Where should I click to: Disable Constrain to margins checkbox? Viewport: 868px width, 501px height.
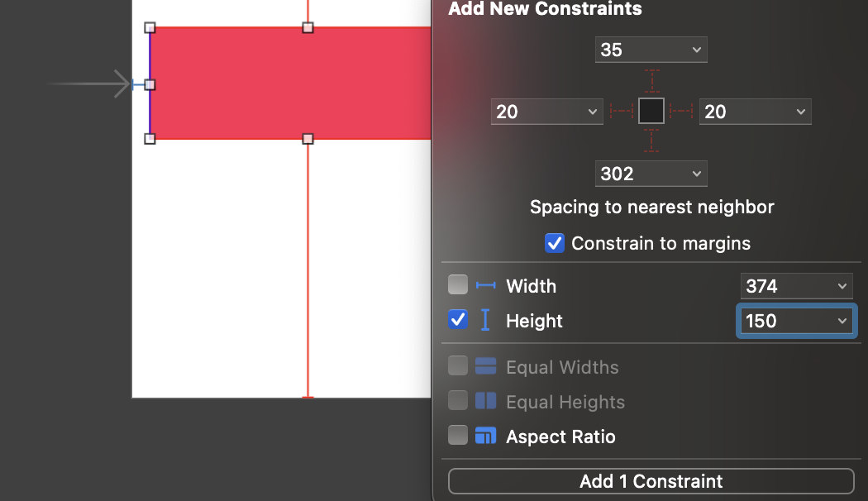(555, 244)
